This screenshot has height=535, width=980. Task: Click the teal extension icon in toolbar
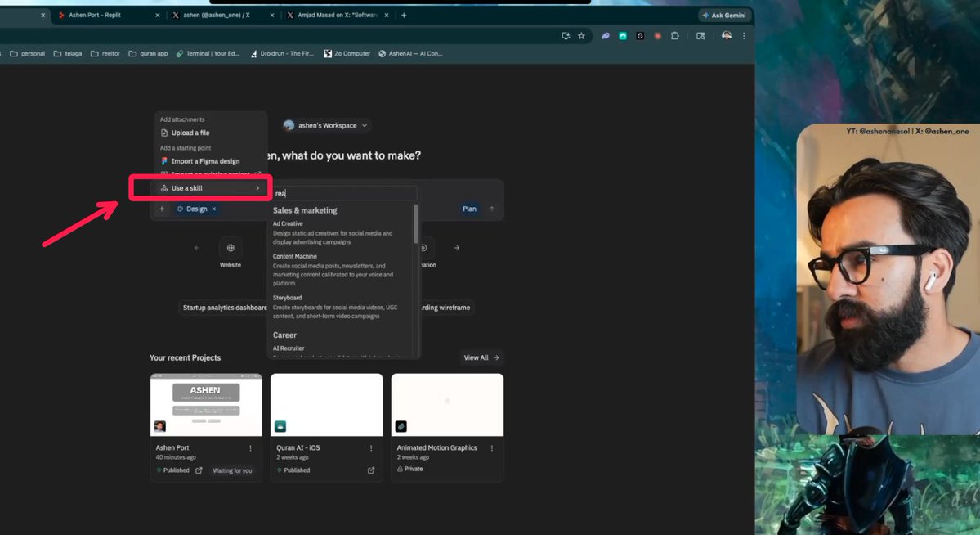coord(623,36)
